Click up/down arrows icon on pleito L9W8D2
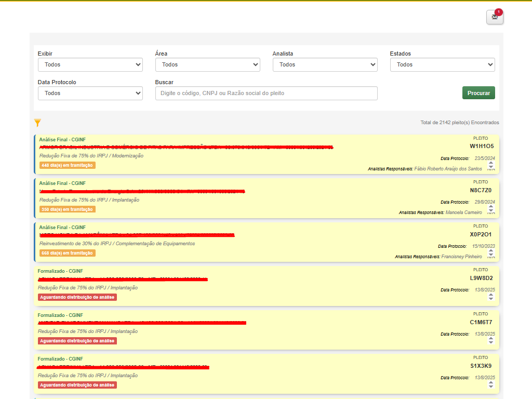The image size is (532, 399). point(491,297)
